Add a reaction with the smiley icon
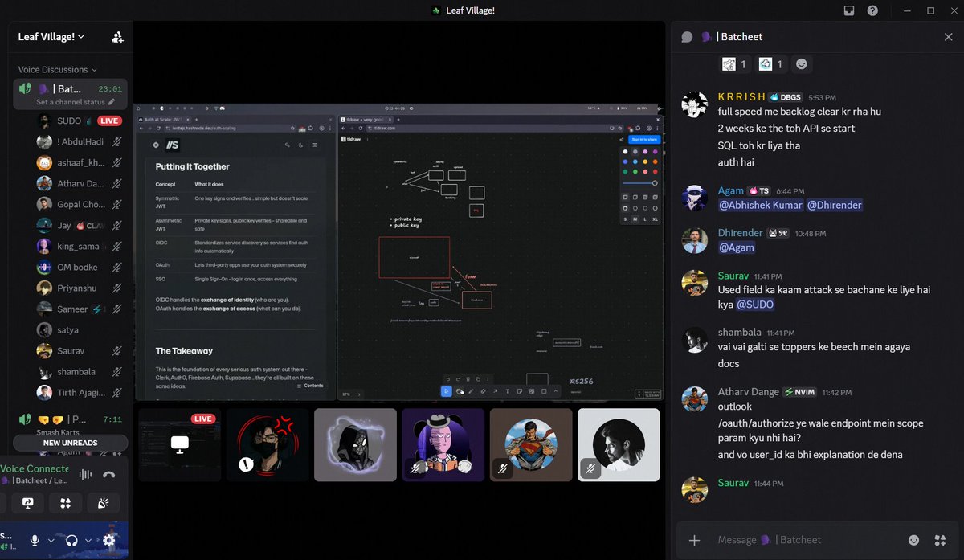964x560 pixels. pyautogui.click(x=801, y=64)
